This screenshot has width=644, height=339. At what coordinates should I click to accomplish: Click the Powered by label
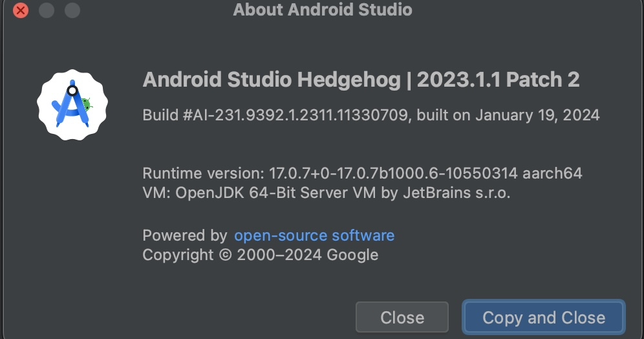click(x=185, y=235)
